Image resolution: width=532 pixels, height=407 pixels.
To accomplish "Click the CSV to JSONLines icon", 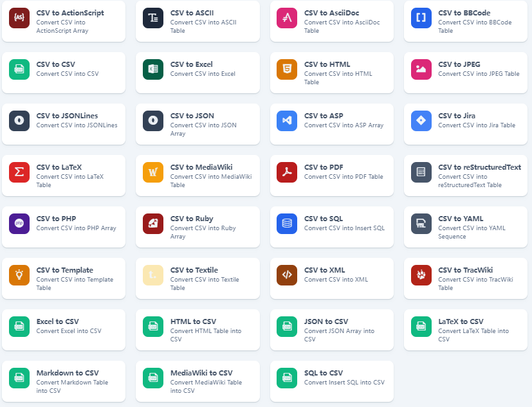I will [19, 120].
